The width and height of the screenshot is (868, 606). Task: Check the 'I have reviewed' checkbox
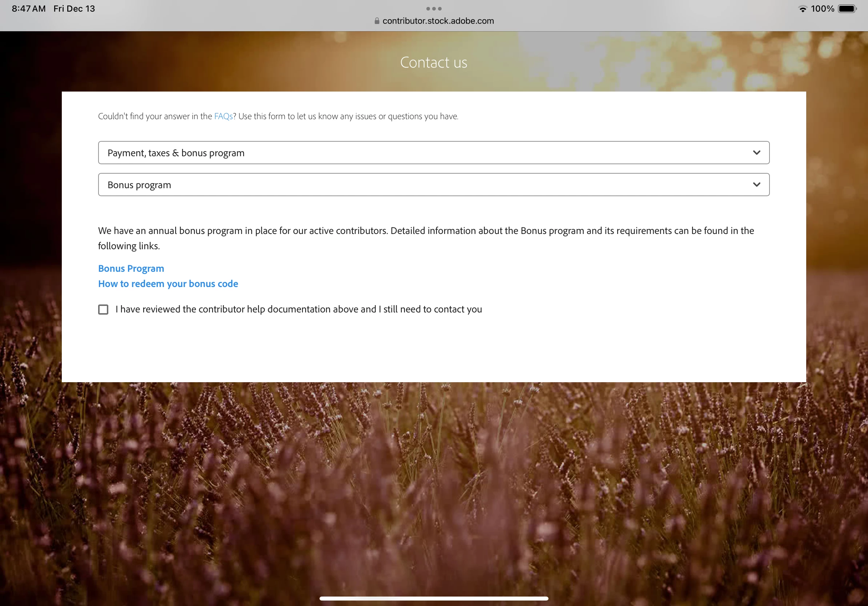tap(103, 310)
